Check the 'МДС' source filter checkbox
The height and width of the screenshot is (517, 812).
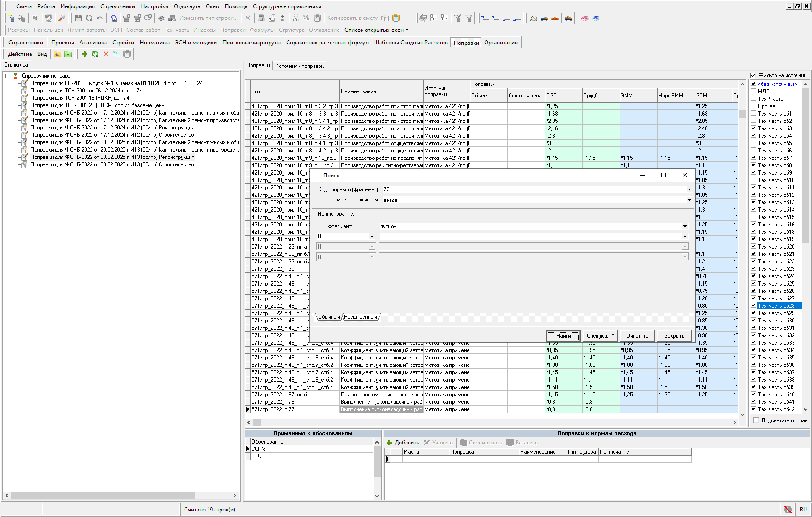coord(754,91)
